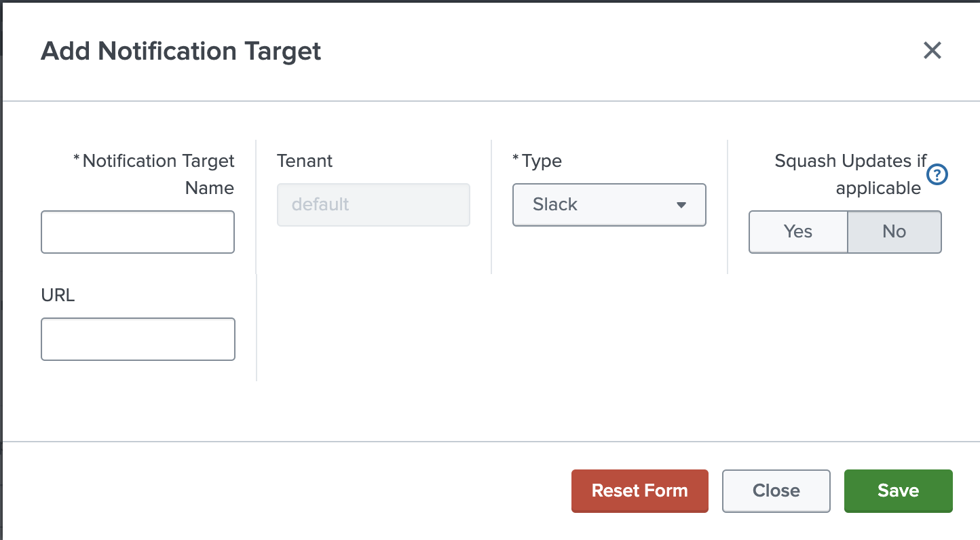Click the Type field label

542,161
